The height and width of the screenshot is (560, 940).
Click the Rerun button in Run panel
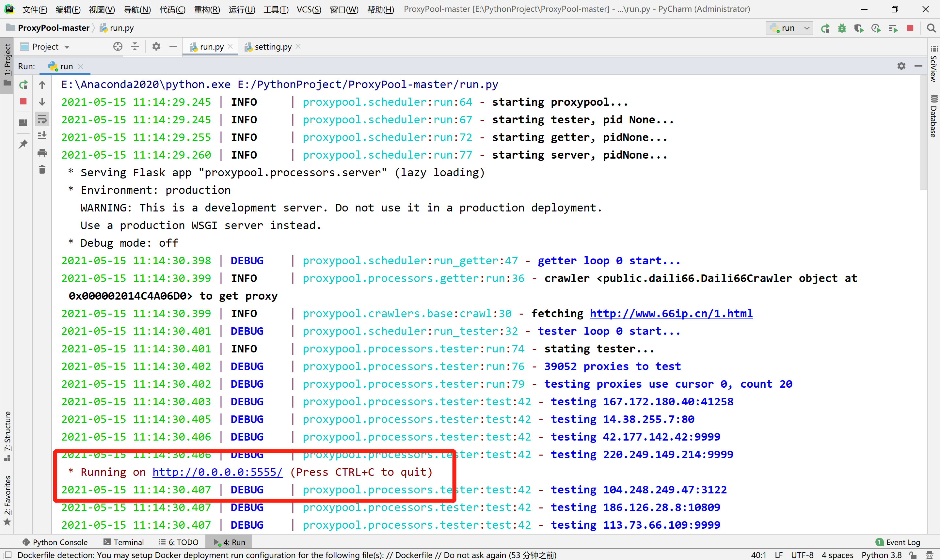(x=24, y=85)
